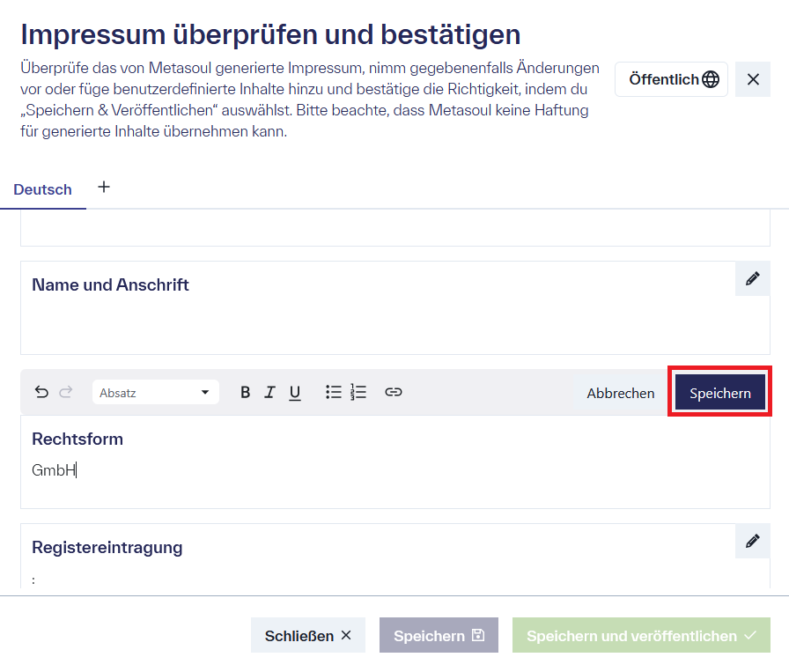Insert a numbered list

point(358,392)
